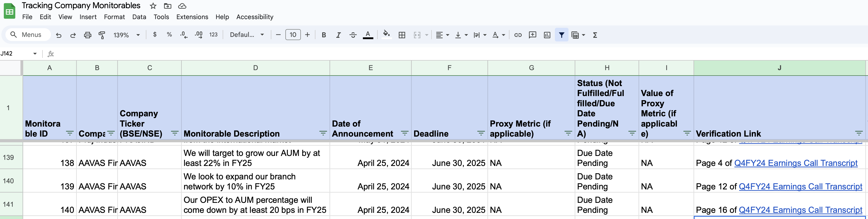Image resolution: width=868 pixels, height=219 pixels.
Task: Expand the font family dropdown
Action: coord(247,35)
